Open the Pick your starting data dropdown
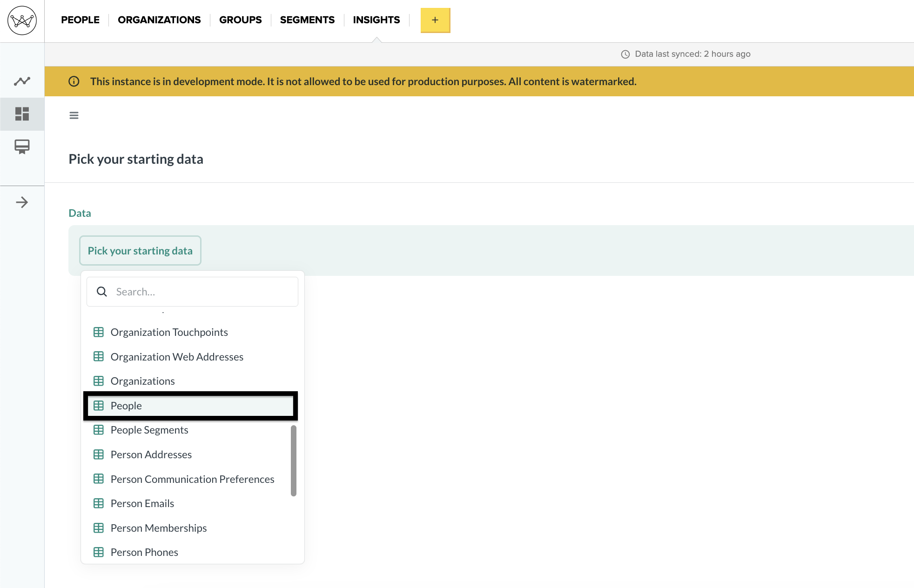The width and height of the screenshot is (914, 588). (140, 251)
